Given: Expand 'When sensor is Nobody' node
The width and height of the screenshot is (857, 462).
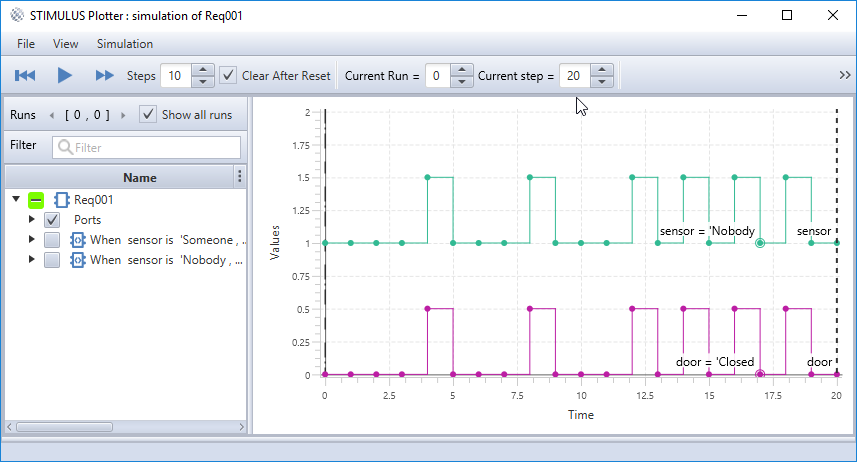Looking at the screenshot, I should coord(32,259).
